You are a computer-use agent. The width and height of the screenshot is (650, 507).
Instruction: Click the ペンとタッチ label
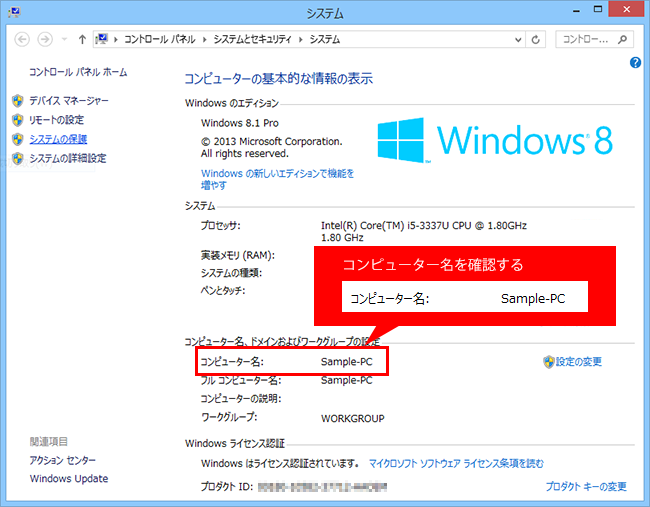(x=223, y=291)
